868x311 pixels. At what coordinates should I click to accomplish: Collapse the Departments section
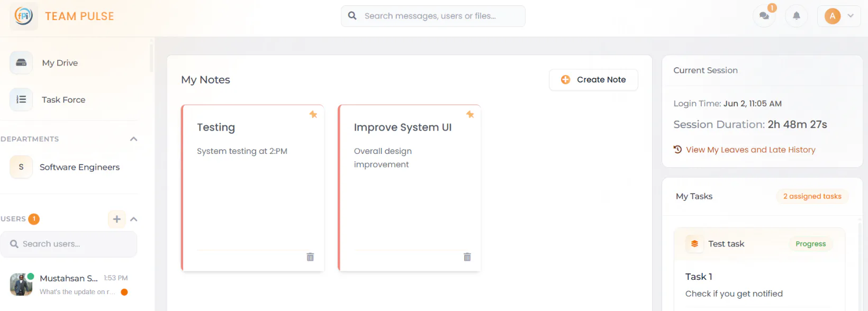133,139
